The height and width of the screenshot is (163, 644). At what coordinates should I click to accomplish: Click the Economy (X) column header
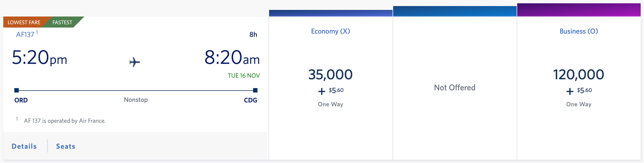(330, 31)
